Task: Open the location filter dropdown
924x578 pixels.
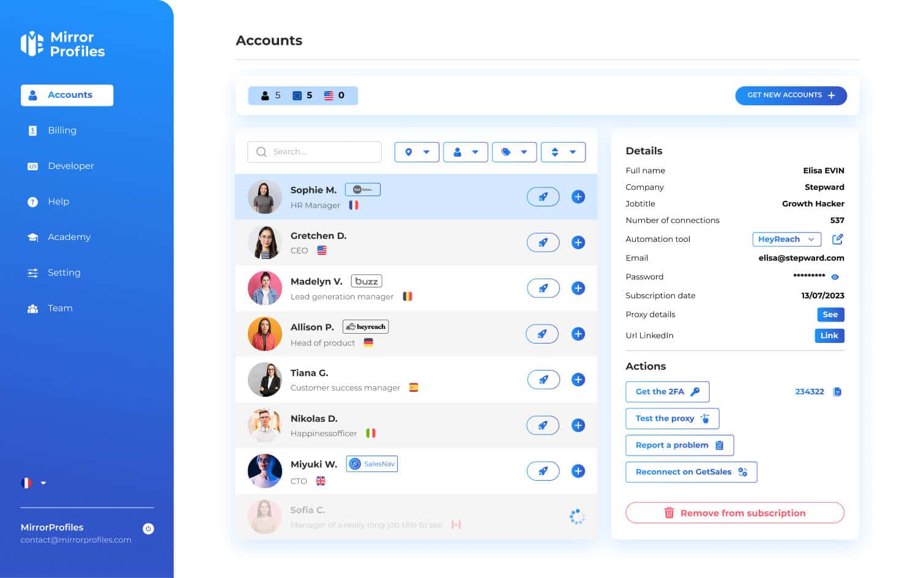Action: pos(417,152)
